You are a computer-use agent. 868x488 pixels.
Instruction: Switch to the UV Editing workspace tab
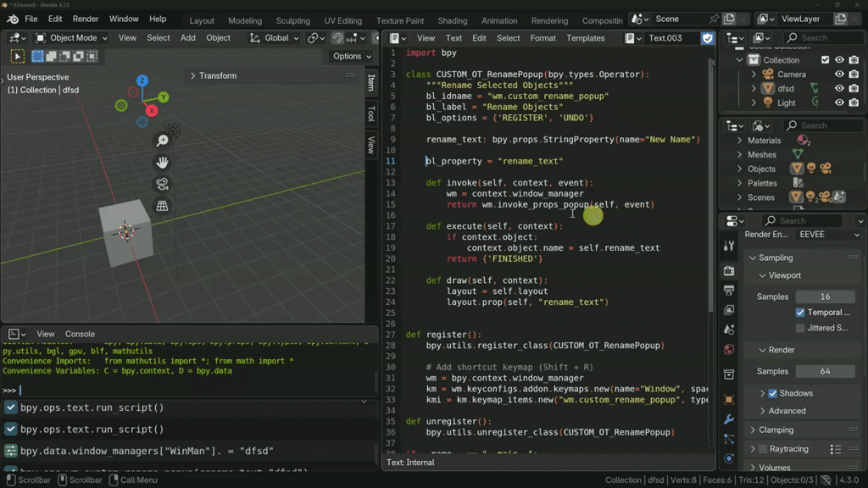342,20
